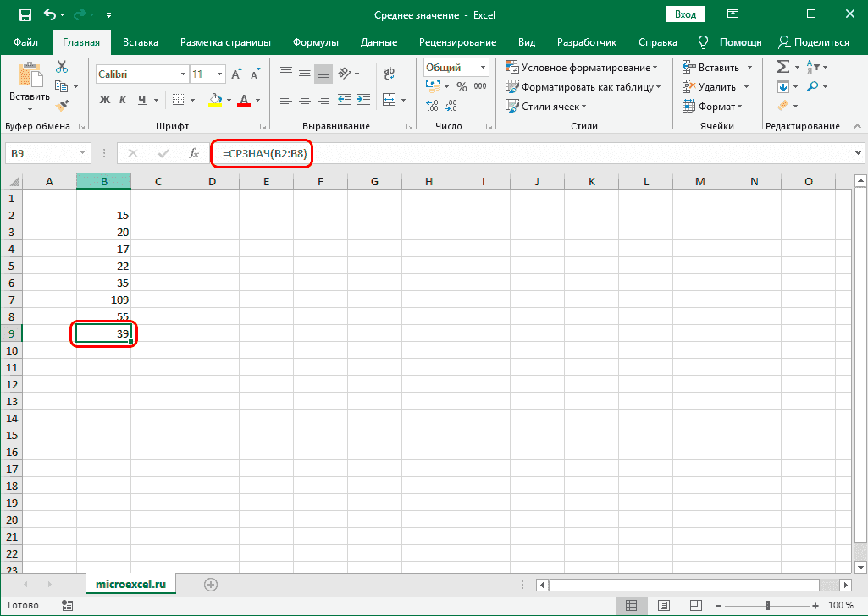
Task: Apply center alignment from the Alignment group
Action: (x=303, y=100)
